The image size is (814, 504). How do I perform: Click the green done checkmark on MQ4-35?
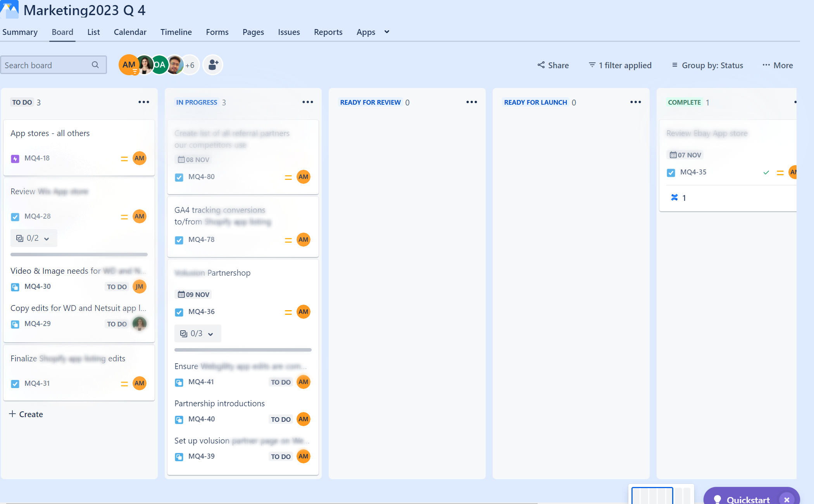[x=766, y=173]
